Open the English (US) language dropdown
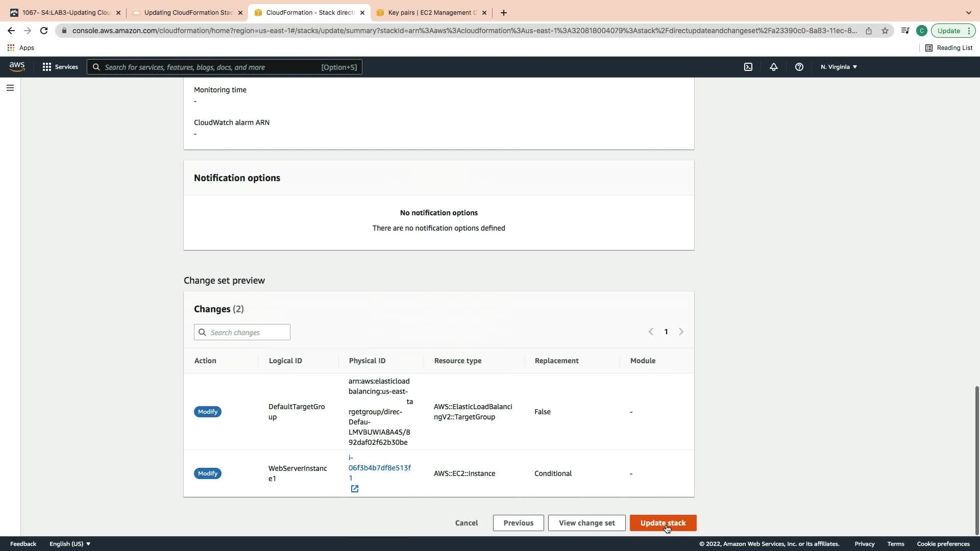 tap(70, 544)
